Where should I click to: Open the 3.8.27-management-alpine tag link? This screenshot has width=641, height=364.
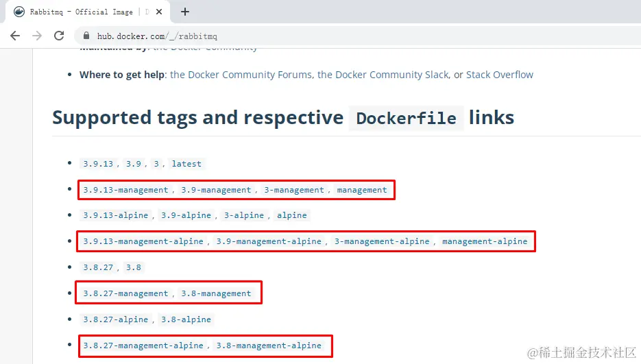pyautogui.click(x=143, y=345)
